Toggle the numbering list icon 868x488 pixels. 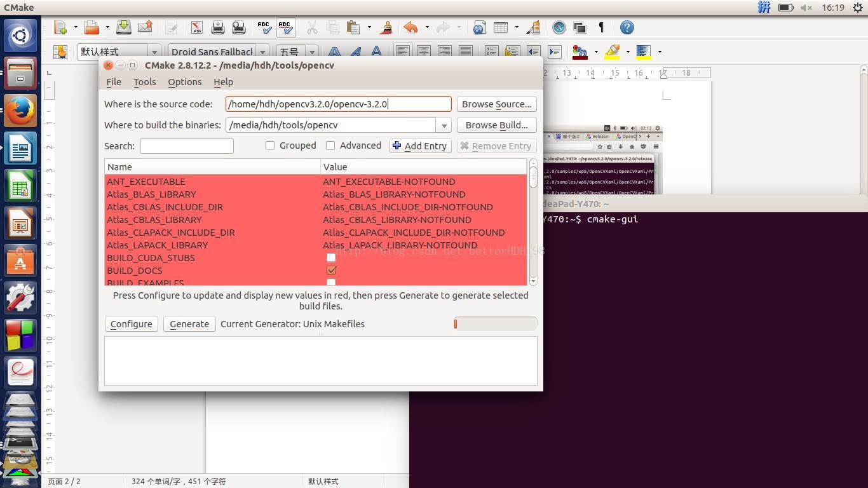point(491,51)
